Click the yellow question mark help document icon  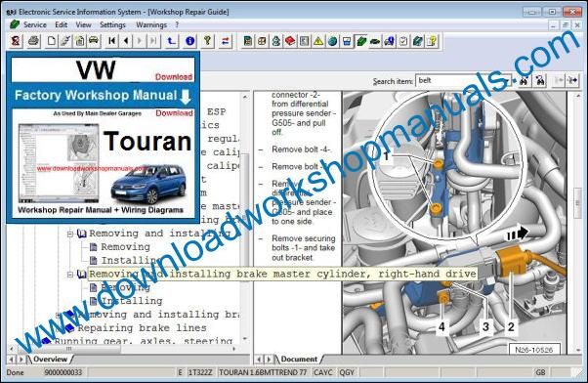click(432, 40)
